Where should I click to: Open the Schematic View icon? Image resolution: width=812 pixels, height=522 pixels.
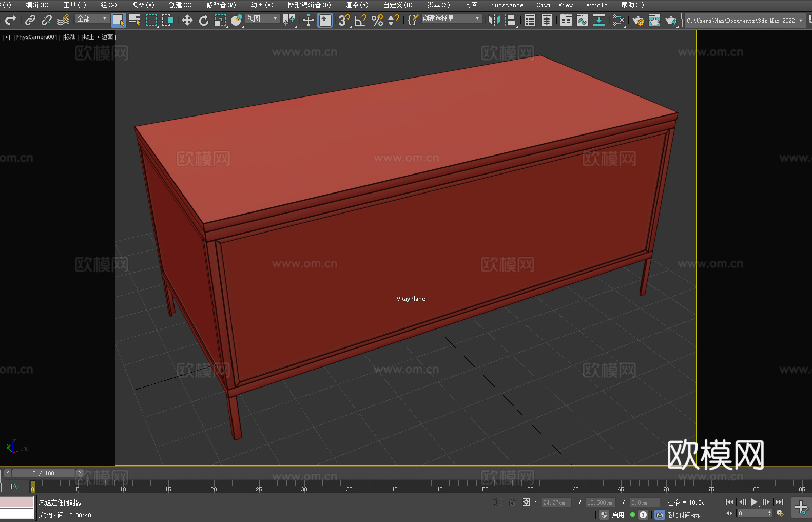[618, 20]
